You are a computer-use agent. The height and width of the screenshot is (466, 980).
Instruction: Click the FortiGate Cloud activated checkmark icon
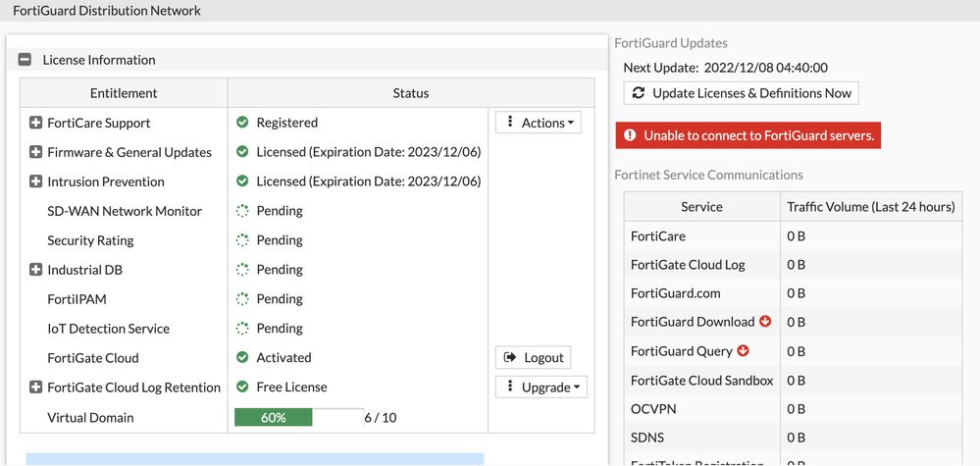242,358
